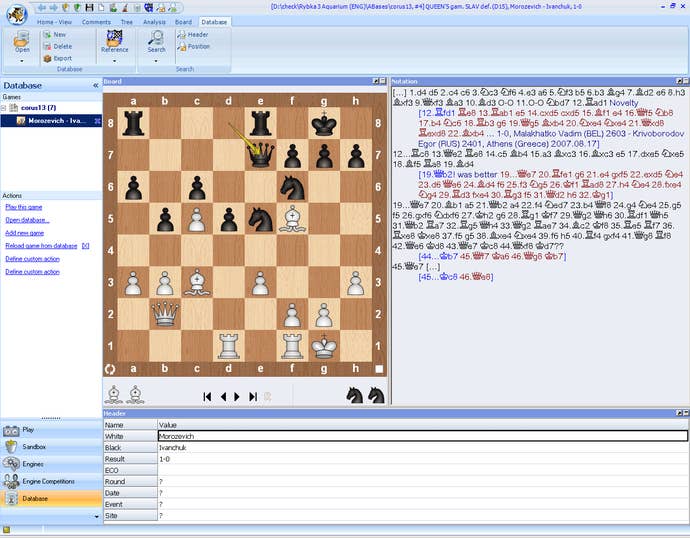Jump to the start of the game
Viewport: 690px width, 538px height.
coord(207,397)
